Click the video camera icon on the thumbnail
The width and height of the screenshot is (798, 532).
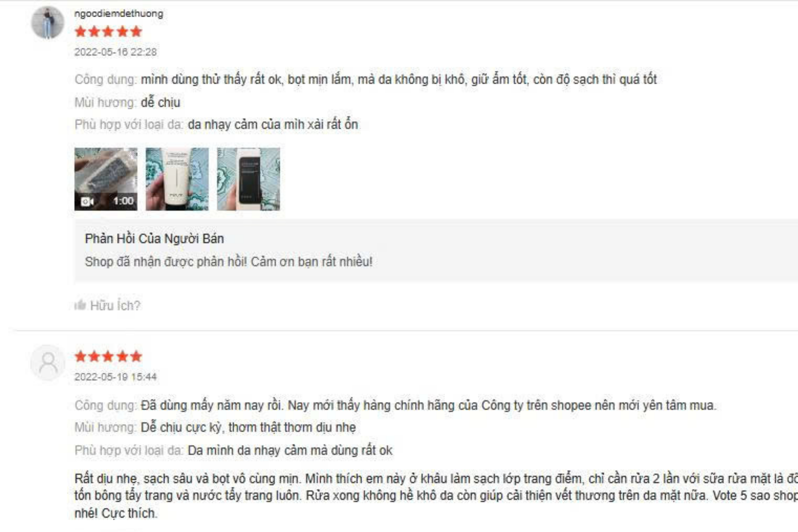87,202
